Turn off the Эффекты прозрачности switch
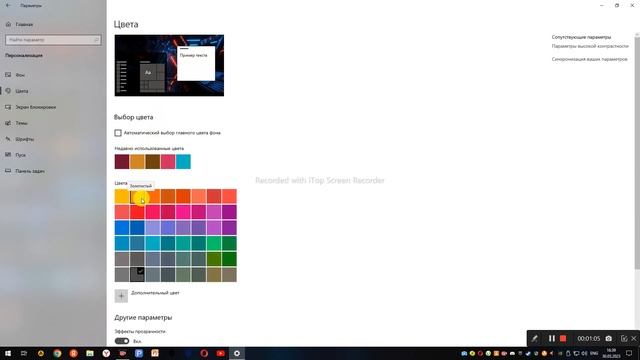 click(x=122, y=341)
